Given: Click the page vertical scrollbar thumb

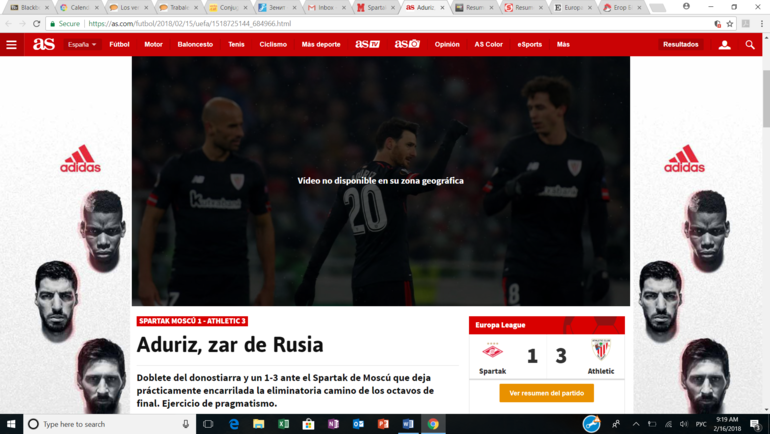Looking at the screenshot, I should [766, 99].
